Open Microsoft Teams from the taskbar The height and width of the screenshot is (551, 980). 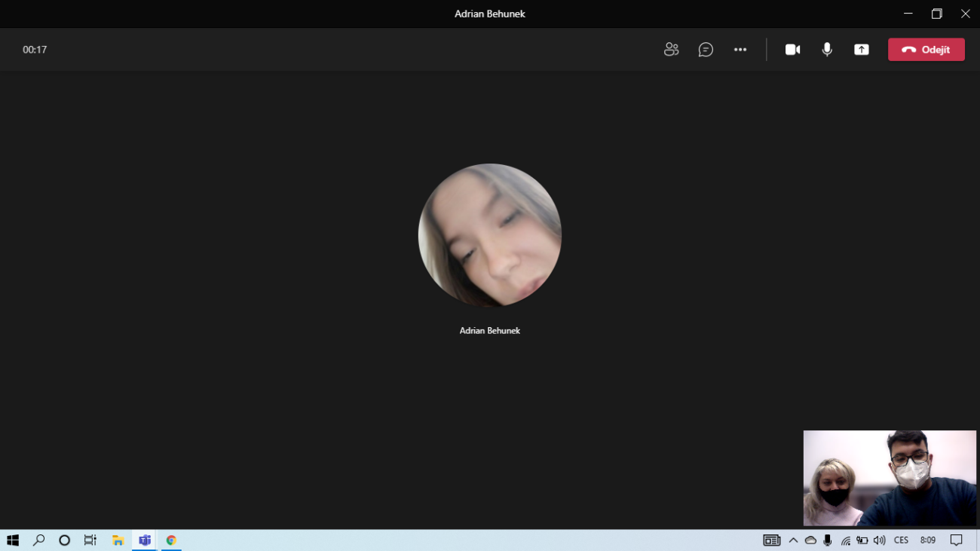coord(145,540)
